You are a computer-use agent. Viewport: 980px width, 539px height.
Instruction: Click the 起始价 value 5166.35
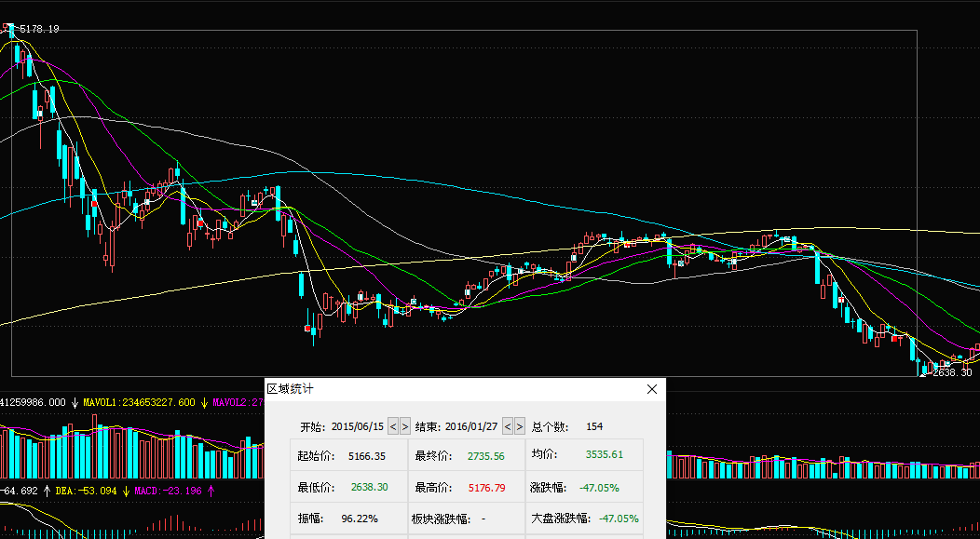[x=367, y=456]
